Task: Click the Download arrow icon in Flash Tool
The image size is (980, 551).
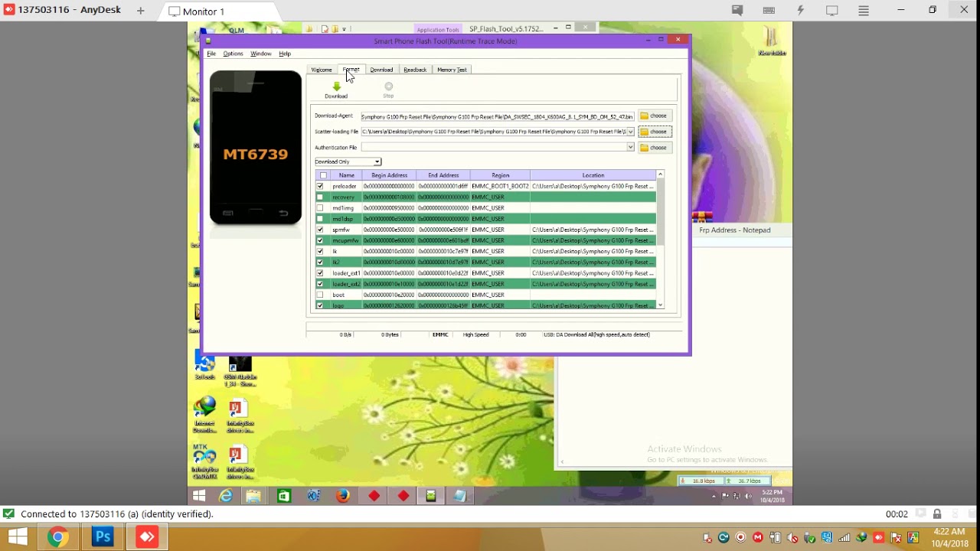Action: [336, 86]
